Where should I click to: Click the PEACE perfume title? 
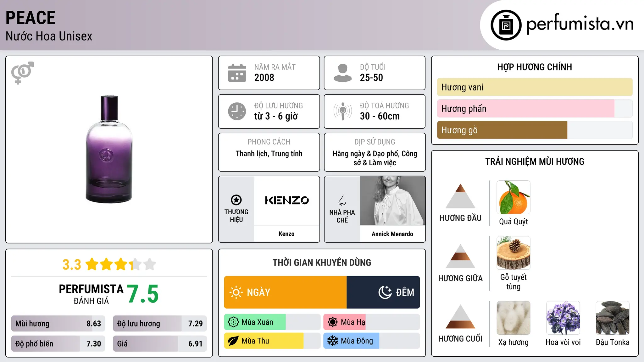click(x=31, y=18)
